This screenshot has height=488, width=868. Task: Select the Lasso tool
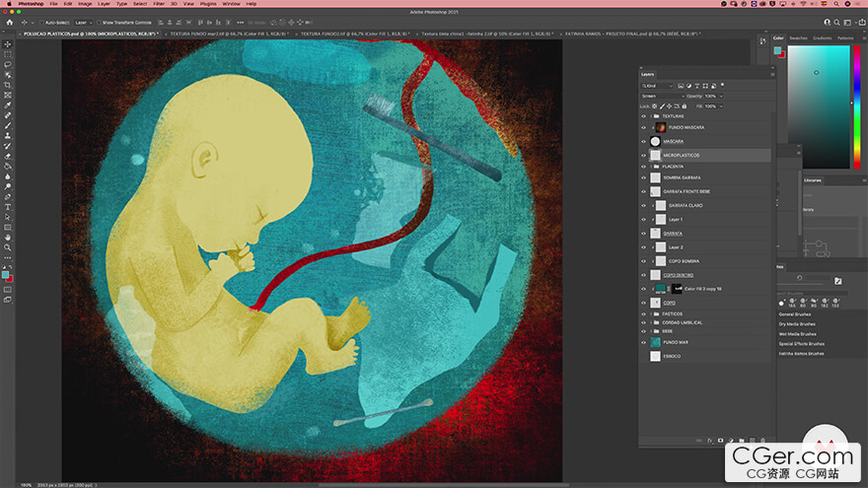[8, 65]
